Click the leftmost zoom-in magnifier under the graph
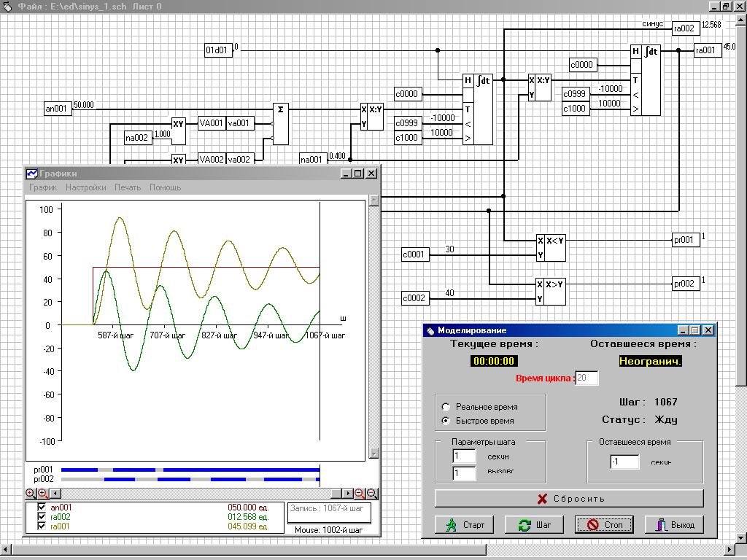 tap(31, 494)
